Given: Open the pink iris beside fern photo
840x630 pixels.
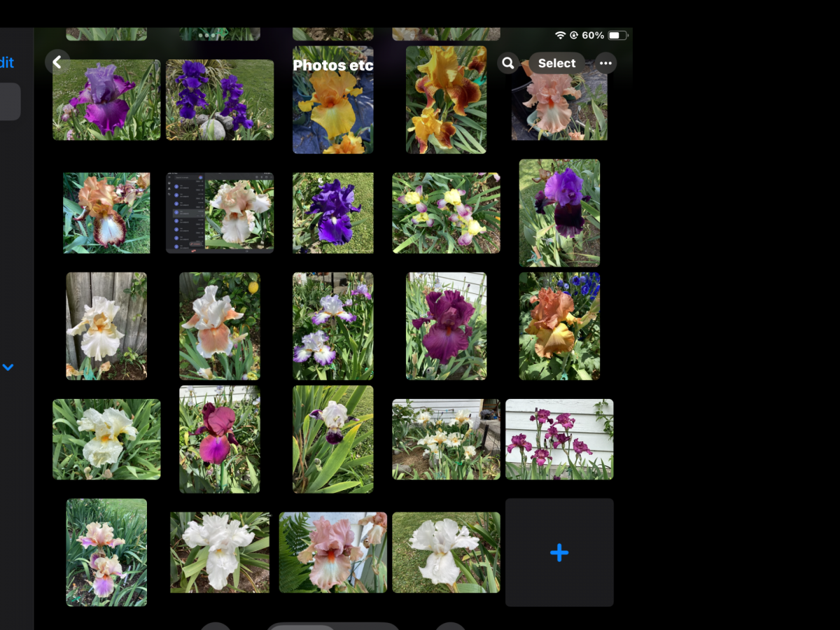Looking at the screenshot, I should (x=333, y=552).
